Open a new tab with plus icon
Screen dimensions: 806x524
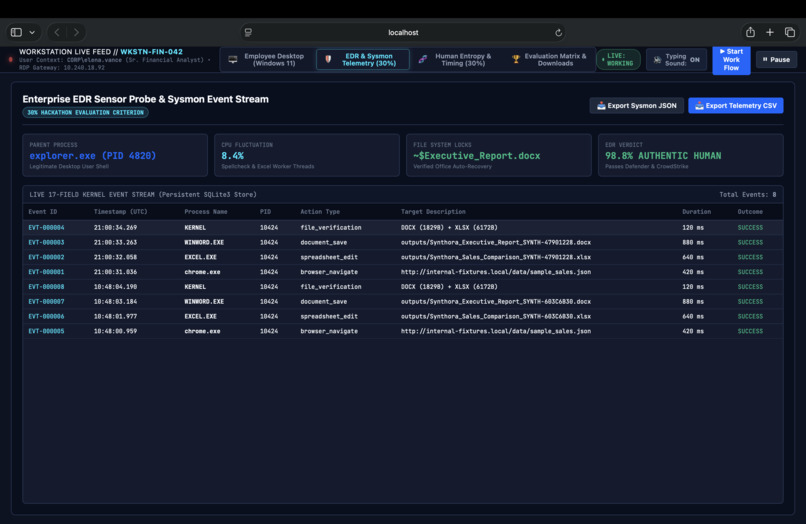point(770,32)
